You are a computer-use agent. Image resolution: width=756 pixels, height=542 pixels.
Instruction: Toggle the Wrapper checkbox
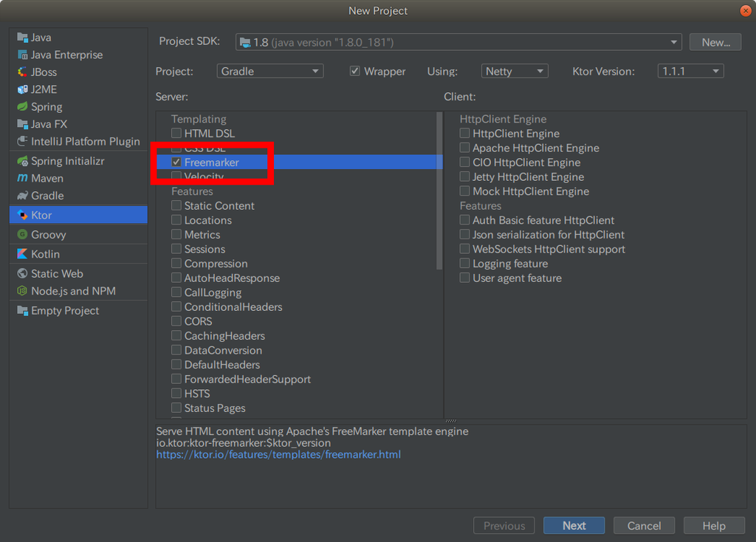coord(355,72)
